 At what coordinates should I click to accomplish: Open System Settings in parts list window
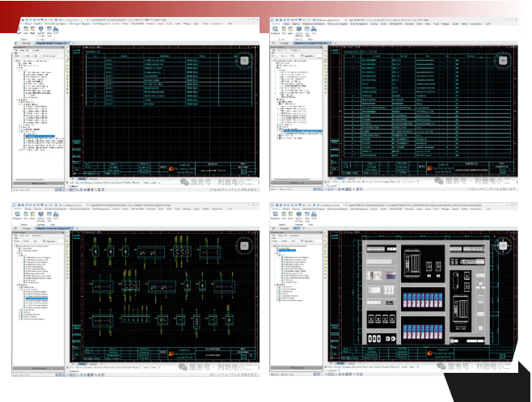[x=299, y=32]
